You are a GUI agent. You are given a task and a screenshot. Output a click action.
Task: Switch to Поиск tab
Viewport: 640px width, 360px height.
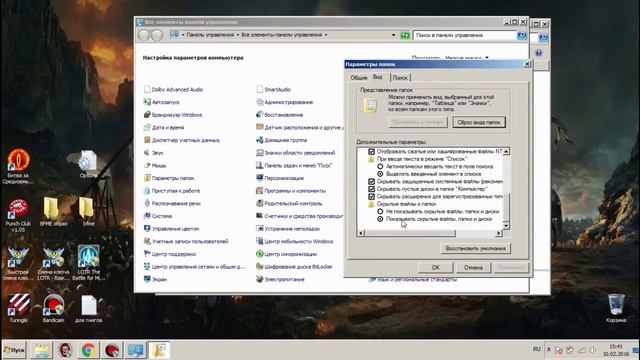[x=400, y=78]
